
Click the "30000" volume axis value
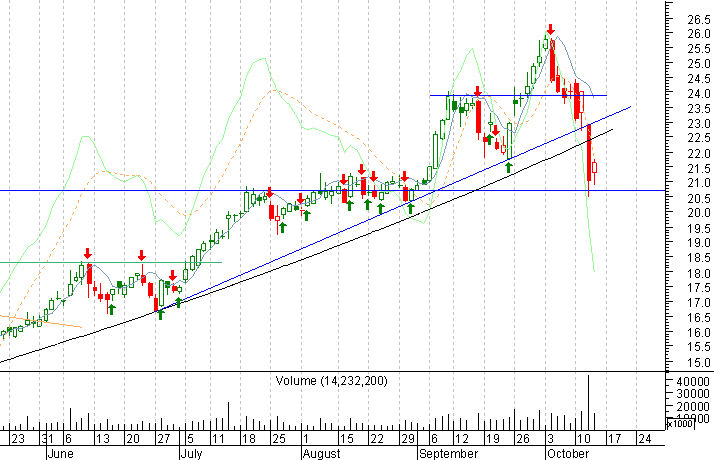[693, 394]
